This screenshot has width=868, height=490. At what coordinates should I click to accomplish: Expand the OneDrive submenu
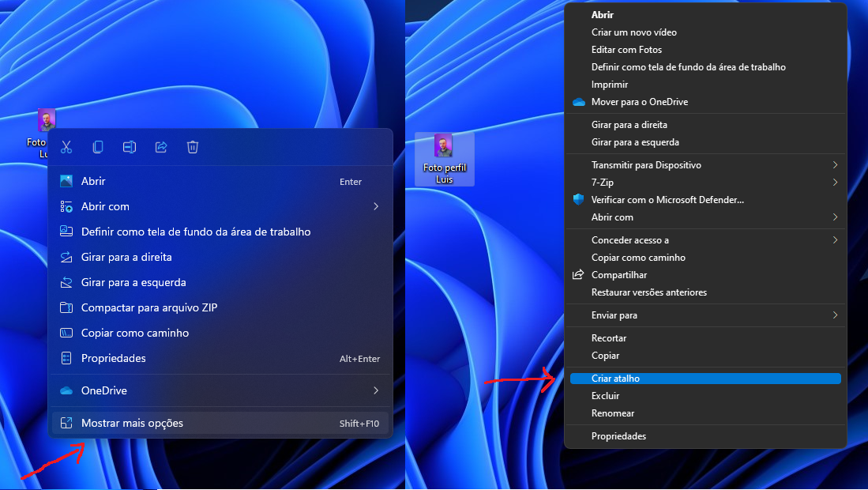pyautogui.click(x=220, y=390)
